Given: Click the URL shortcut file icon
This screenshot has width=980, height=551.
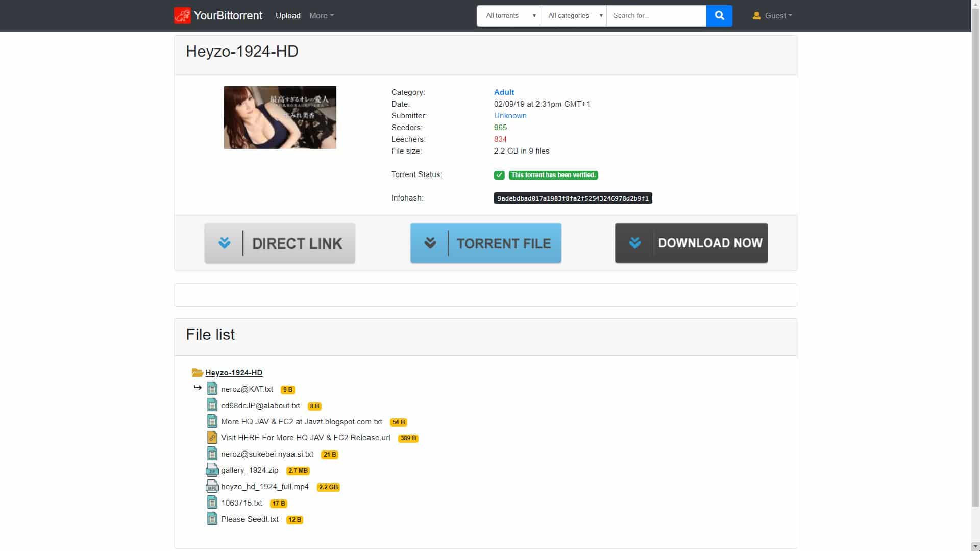Looking at the screenshot, I should (x=212, y=438).
